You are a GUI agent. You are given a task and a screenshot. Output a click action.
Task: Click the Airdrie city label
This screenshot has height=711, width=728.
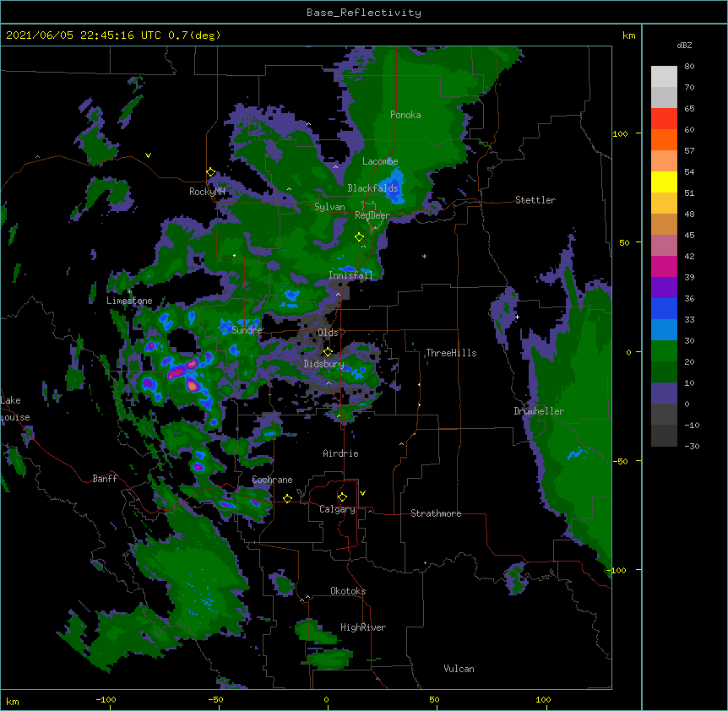coord(340,453)
